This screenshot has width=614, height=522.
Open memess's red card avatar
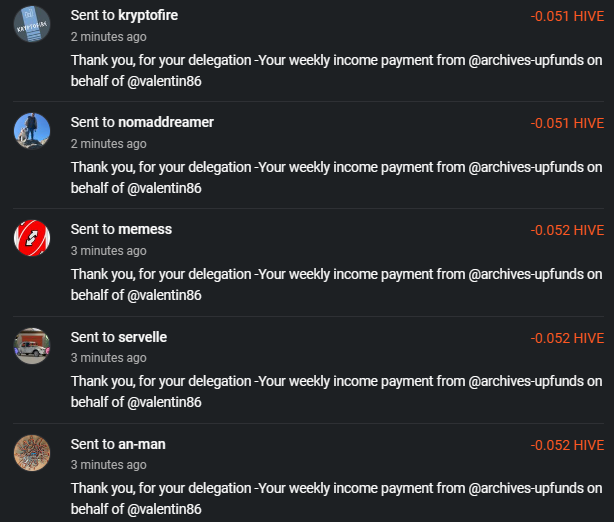32,238
